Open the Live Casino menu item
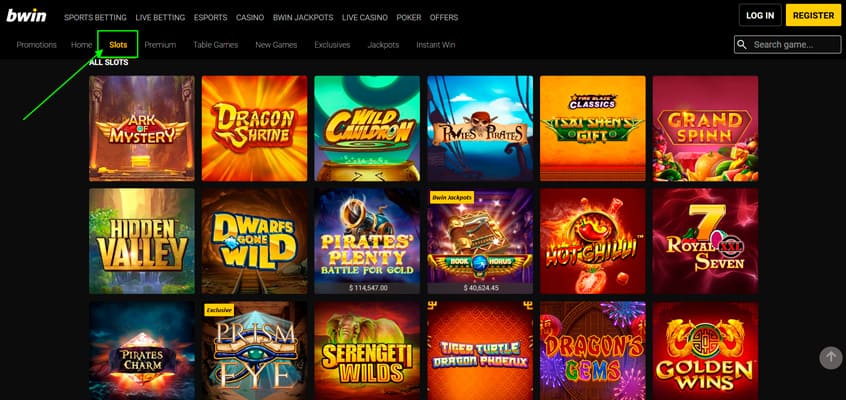 365,17
